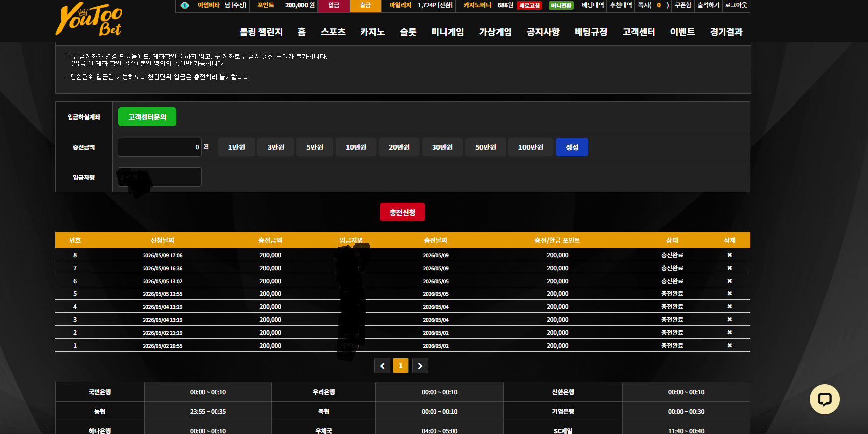Click the 로그아웃 link

coord(736,5)
